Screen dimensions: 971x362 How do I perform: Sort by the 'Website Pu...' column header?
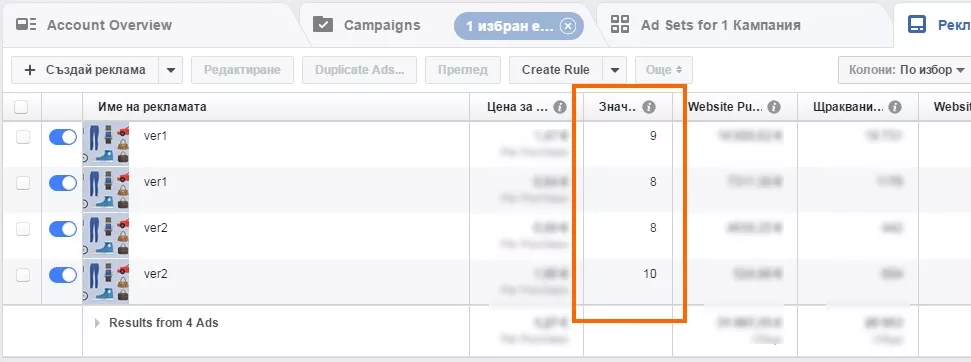click(x=725, y=107)
